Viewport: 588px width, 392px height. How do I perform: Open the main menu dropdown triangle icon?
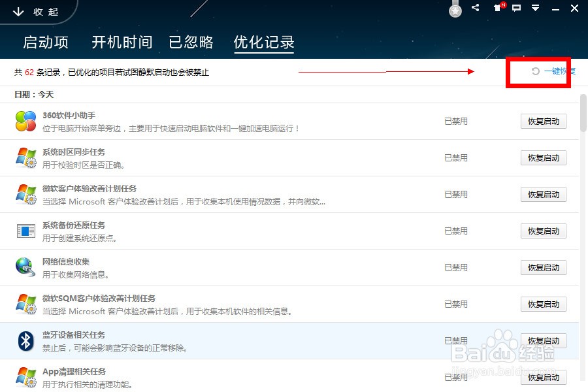click(535, 8)
